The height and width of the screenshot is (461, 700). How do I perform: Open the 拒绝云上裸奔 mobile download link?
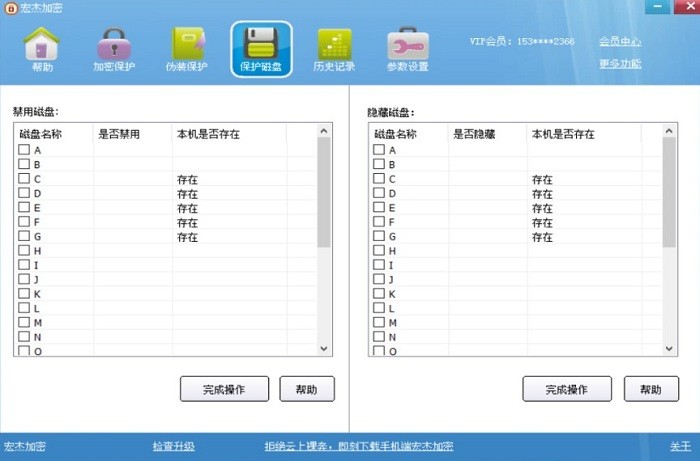359,446
